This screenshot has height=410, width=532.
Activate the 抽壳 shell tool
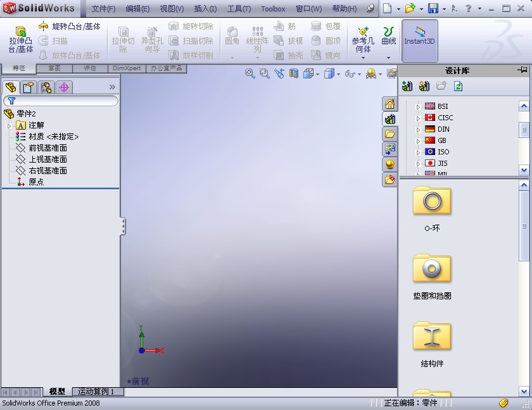tap(291, 55)
